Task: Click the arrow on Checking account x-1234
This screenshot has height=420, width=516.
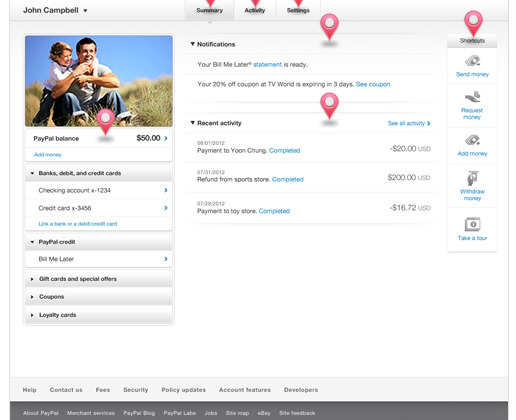Action: coord(166,190)
